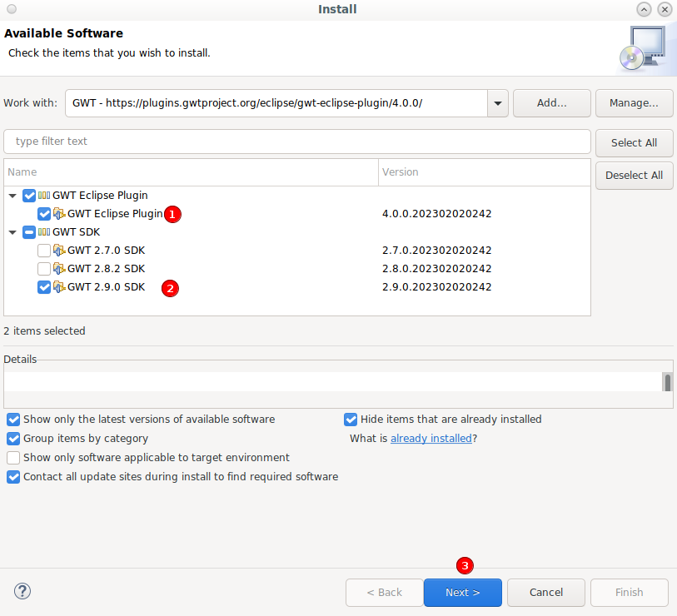Click the Version column header
This screenshot has width=677, height=616.
coord(485,172)
